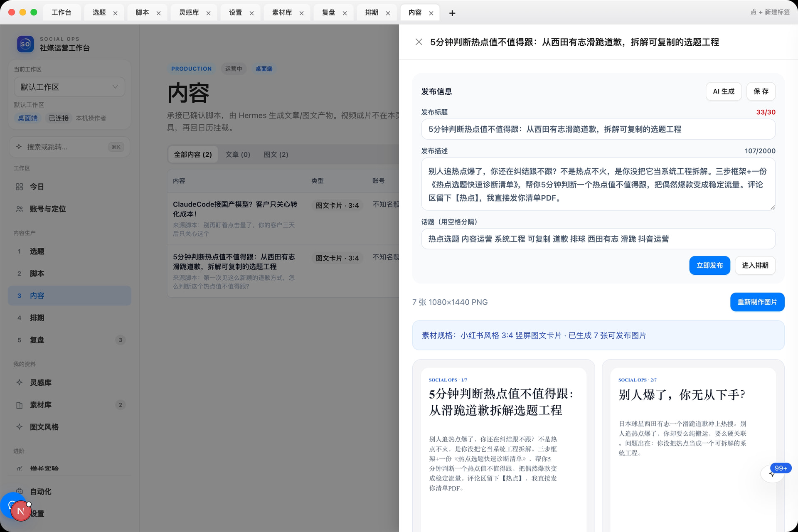
Task: Close the active 内容 tab
Action: [x=431, y=13]
